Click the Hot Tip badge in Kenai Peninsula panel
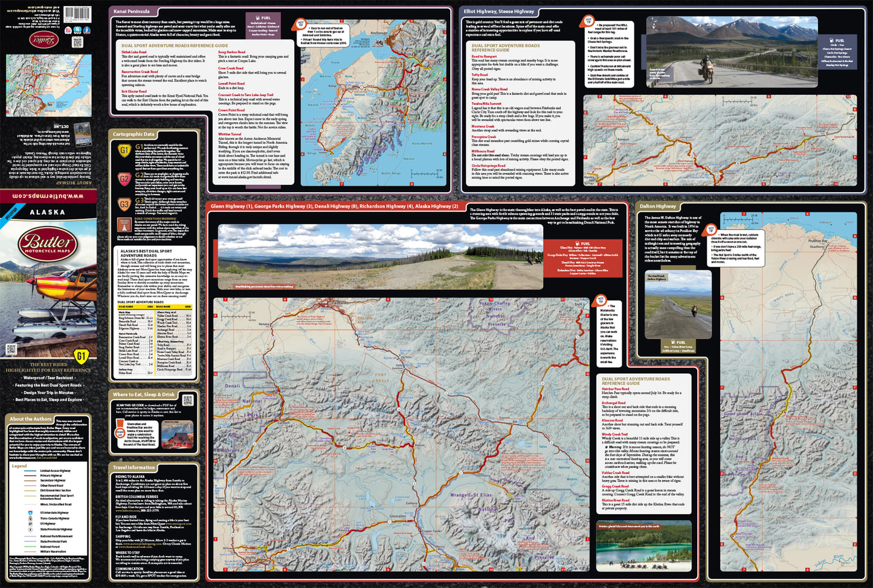This screenshot has width=873, height=588. (x=300, y=24)
